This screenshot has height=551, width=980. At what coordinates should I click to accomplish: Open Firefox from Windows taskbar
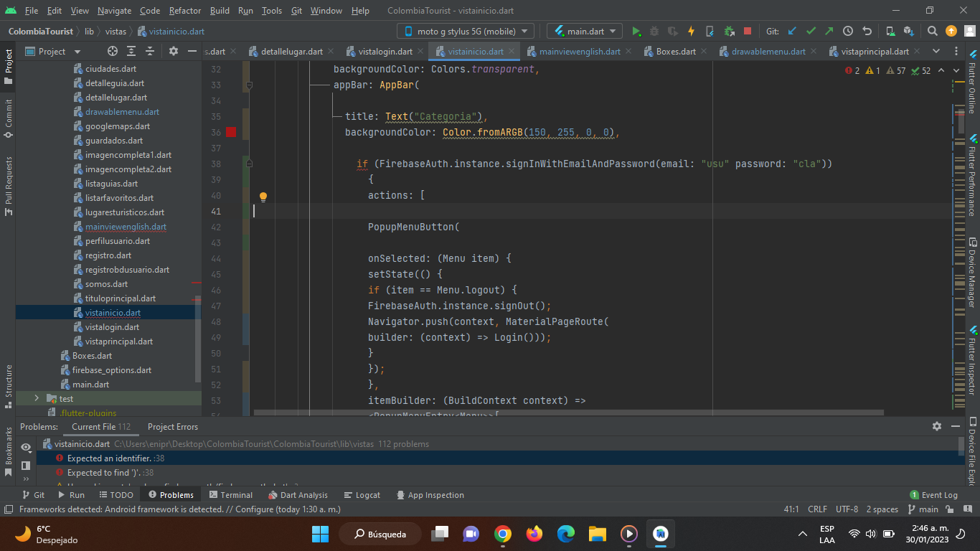534,534
